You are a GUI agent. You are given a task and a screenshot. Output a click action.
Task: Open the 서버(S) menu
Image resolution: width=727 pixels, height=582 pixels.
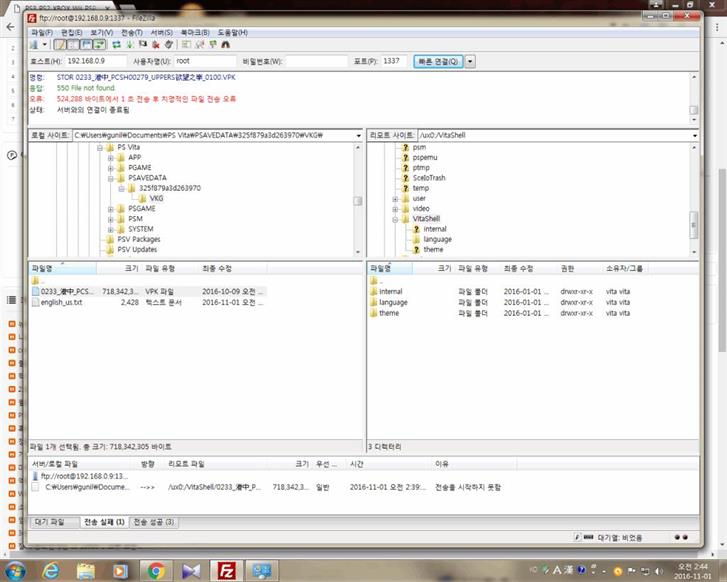[161, 32]
